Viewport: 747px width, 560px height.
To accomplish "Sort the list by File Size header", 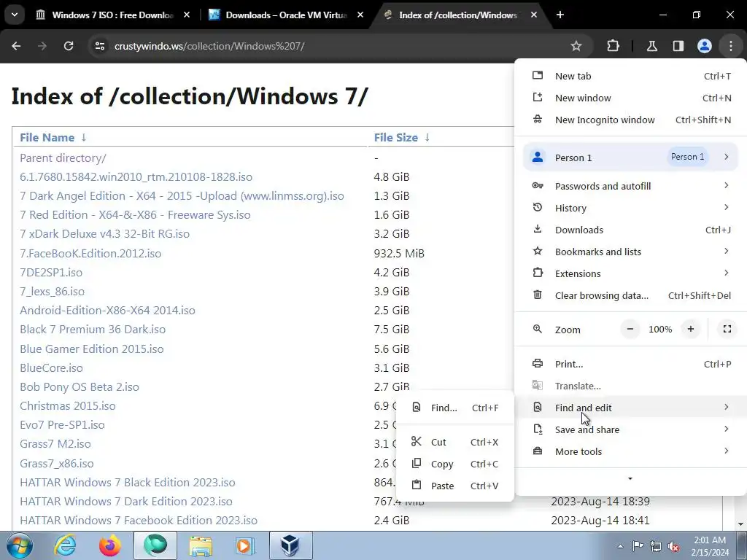I will 396,137.
